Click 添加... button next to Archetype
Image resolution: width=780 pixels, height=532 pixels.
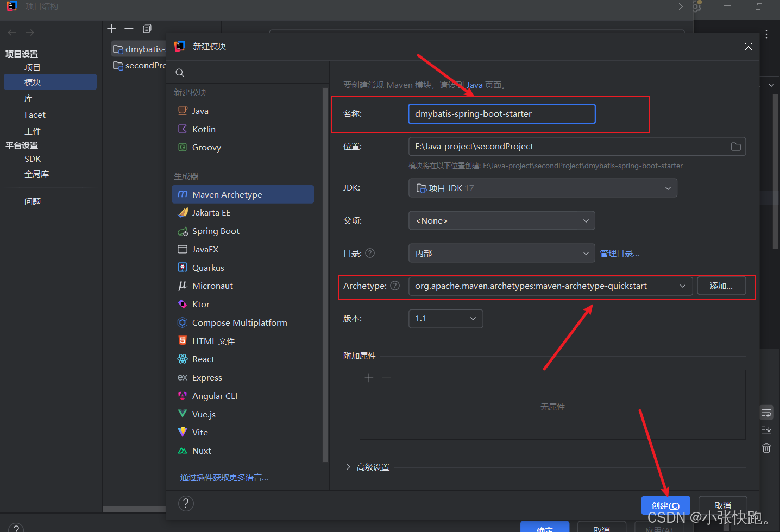pos(721,286)
